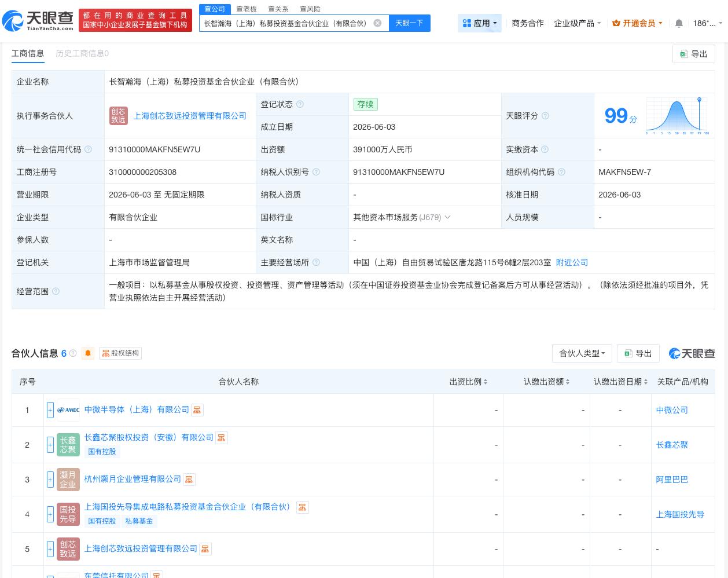This screenshot has height=578, width=728.
Task: Click the 灏月企业 logo badge
Action: (x=68, y=480)
